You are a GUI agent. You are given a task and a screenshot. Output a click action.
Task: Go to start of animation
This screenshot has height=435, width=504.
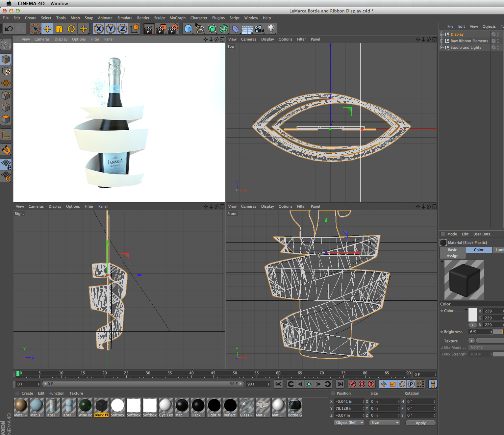[278, 384]
